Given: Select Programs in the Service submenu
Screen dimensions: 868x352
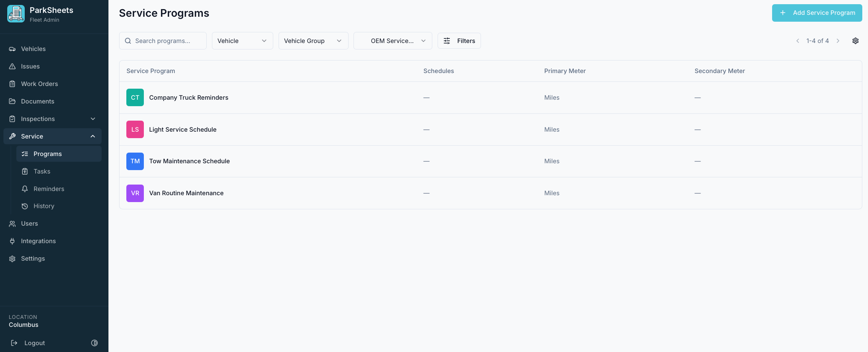Looking at the screenshot, I should [48, 154].
